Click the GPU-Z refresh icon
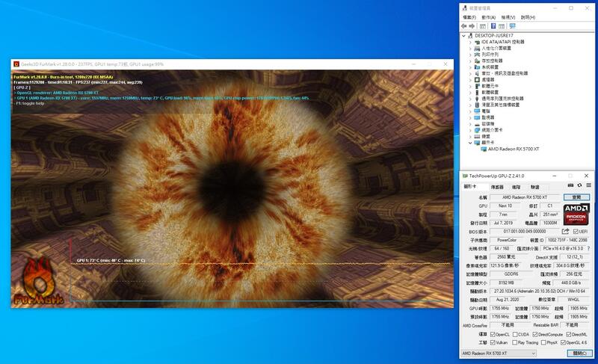This screenshot has width=598, height=364. 580,185
